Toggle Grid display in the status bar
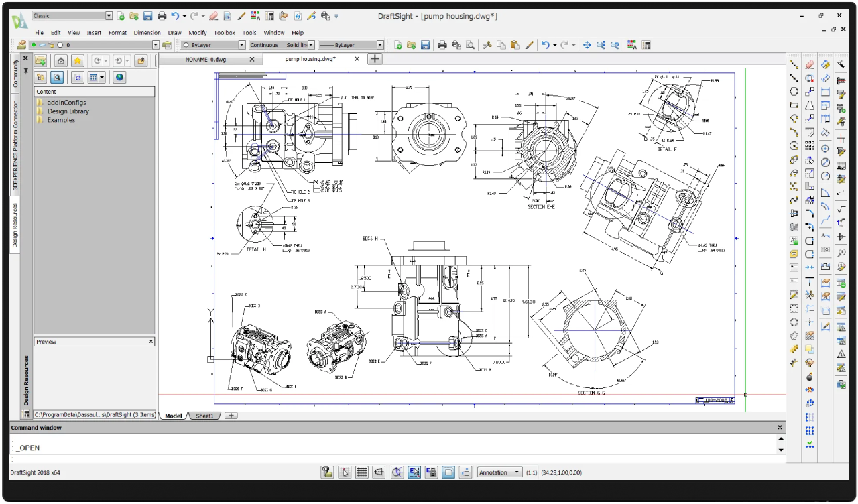This screenshot has height=504, width=858. click(x=362, y=472)
